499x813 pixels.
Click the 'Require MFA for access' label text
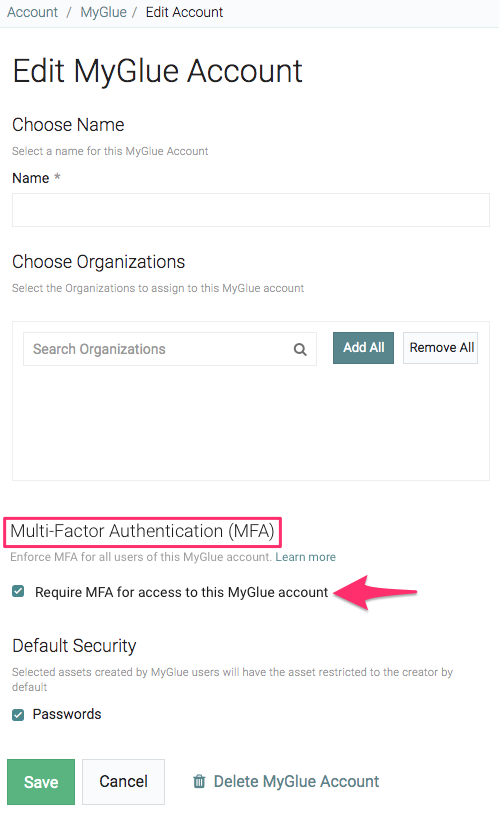pos(182,592)
